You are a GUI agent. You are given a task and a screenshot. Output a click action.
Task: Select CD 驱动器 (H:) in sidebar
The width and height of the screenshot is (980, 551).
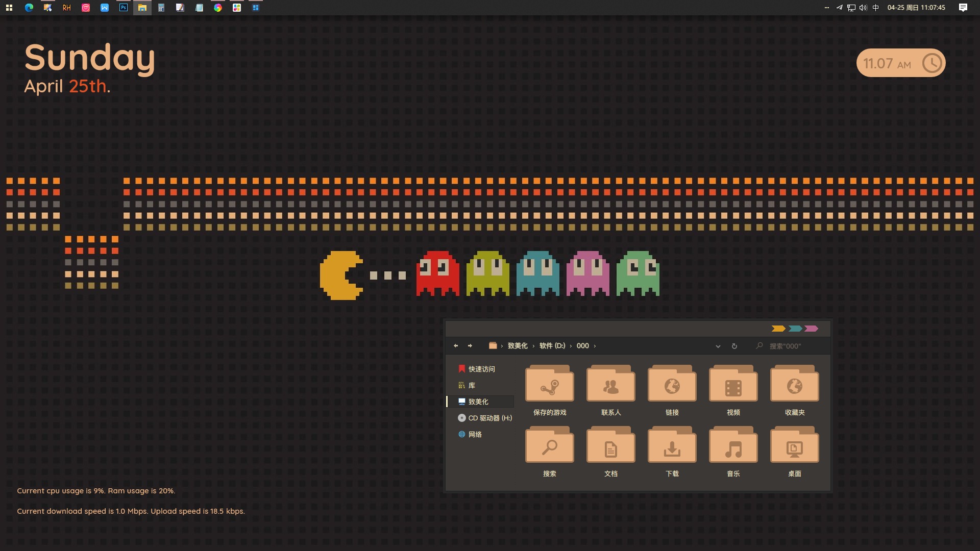coord(489,418)
